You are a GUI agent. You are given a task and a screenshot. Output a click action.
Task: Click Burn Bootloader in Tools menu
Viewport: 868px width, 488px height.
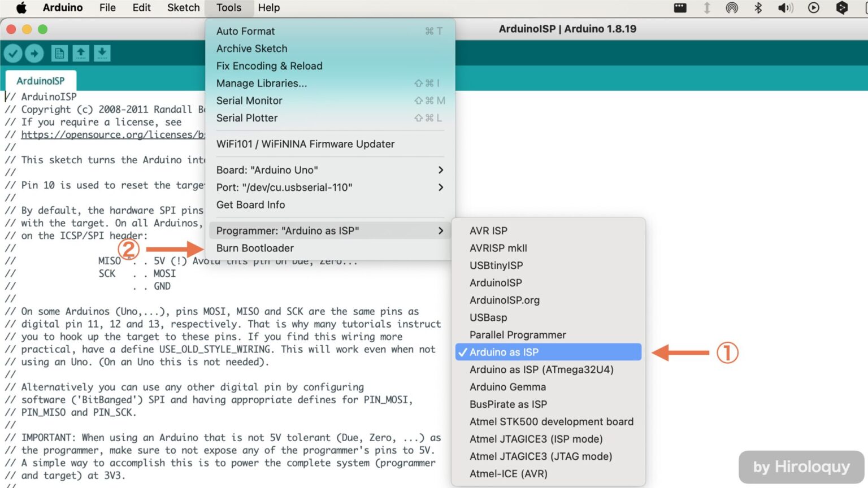coord(330,248)
